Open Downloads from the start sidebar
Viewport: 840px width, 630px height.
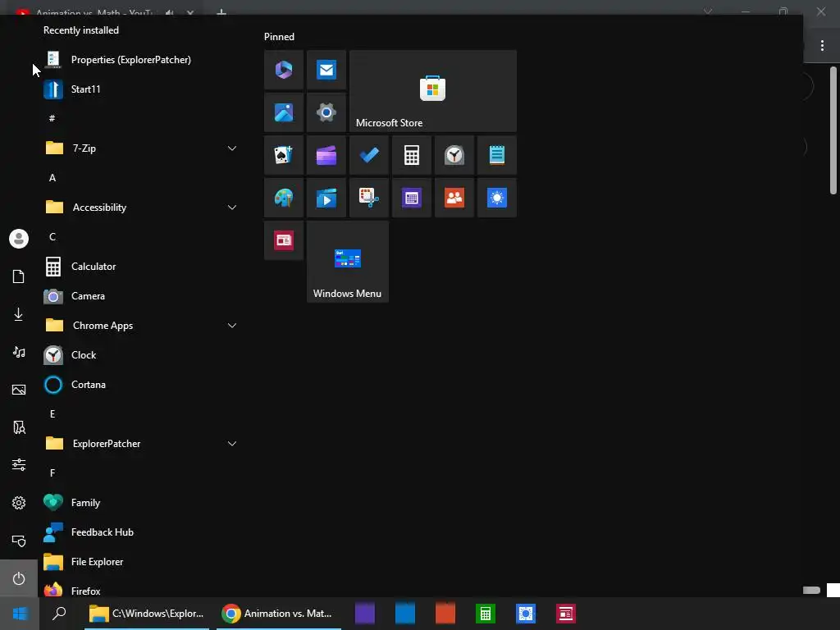(19, 314)
